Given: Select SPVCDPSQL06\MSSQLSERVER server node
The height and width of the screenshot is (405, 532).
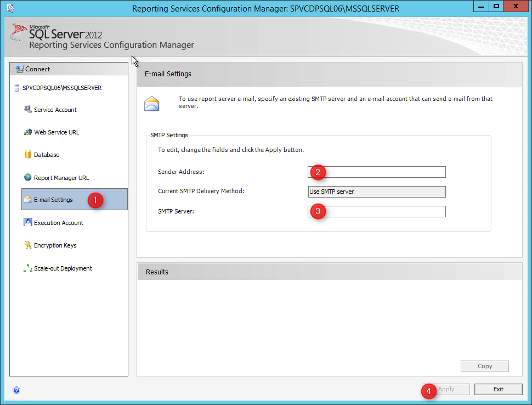Looking at the screenshot, I should pos(62,88).
